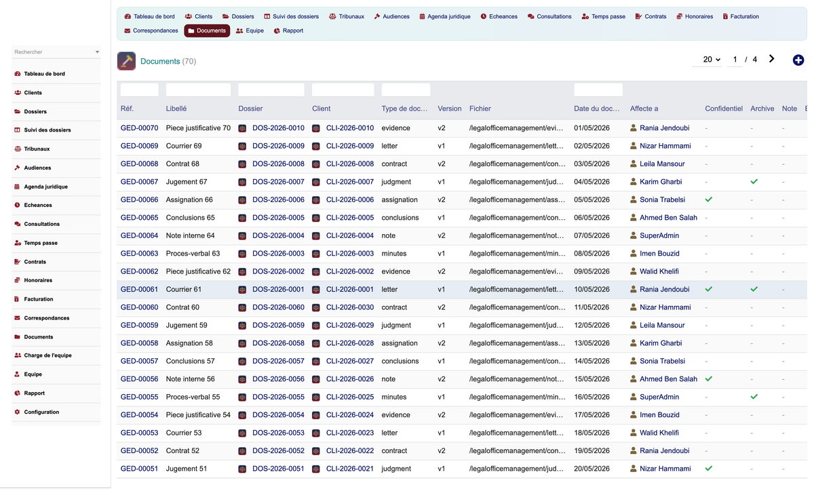Click the Dossier filter input field
The width and height of the screenshot is (814, 504).
[x=271, y=90]
